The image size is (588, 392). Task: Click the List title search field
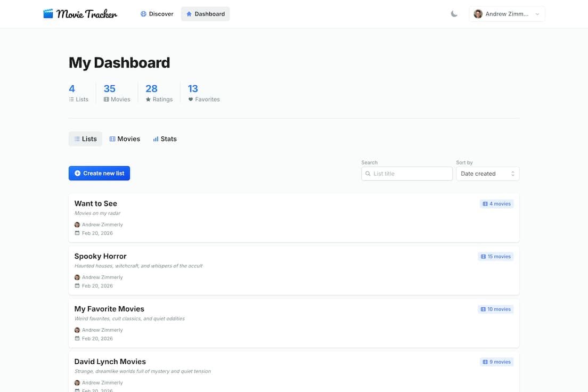(x=407, y=174)
